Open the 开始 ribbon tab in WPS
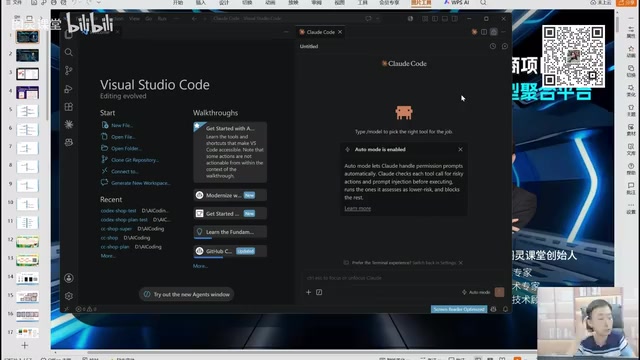Viewport: 640px width, 360px height. [178, 3]
